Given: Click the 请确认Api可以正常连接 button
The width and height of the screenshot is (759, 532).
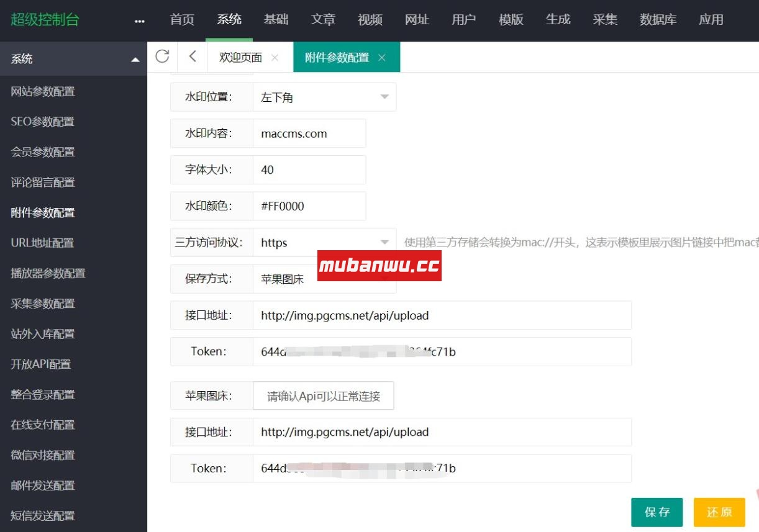Looking at the screenshot, I should click(x=324, y=396).
